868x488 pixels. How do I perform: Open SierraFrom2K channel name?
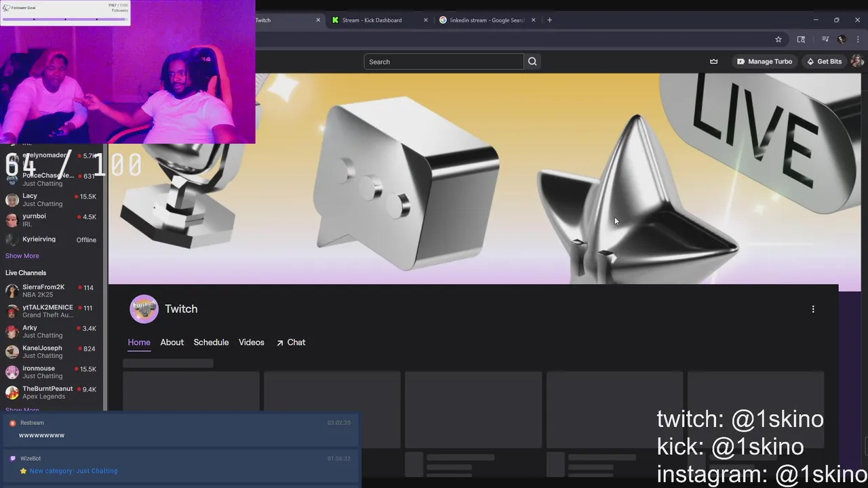(43, 287)
